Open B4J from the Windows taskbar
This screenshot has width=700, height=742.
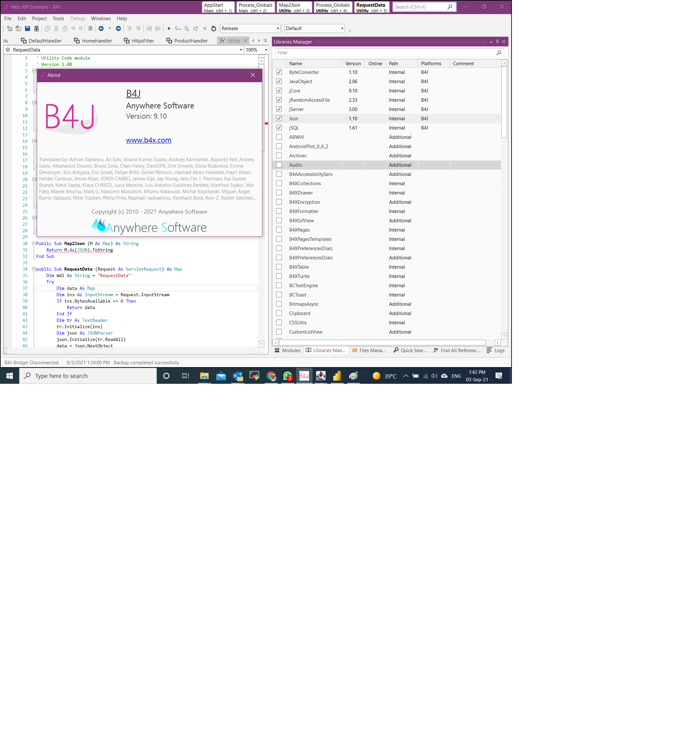304,376
